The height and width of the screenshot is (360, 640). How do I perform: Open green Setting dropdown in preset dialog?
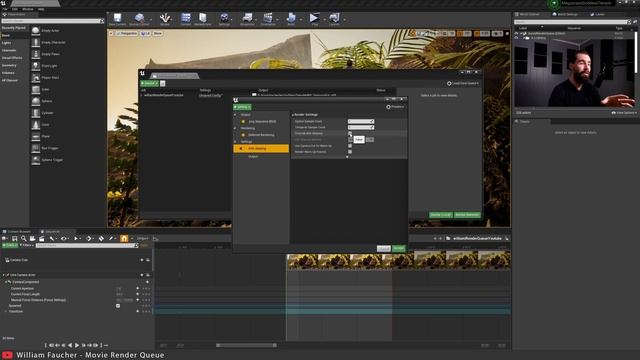pyautogui.click(x=242, y=107)
